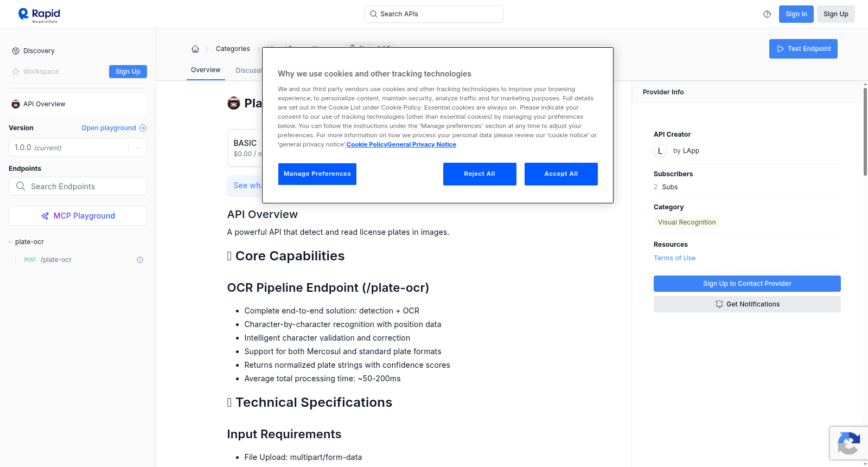Open the Cookie Policy link
The width and height of the screenshot is (868, 467).
pos(367,144)
